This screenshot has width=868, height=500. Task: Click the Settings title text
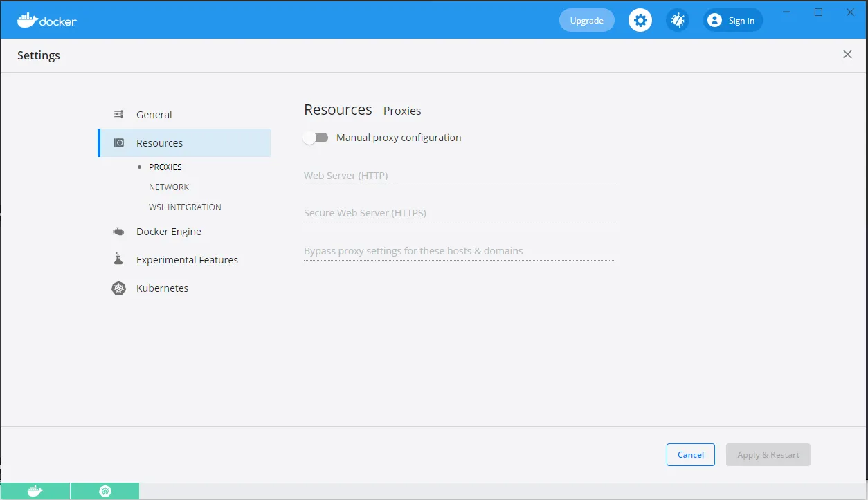click(39, 55)
